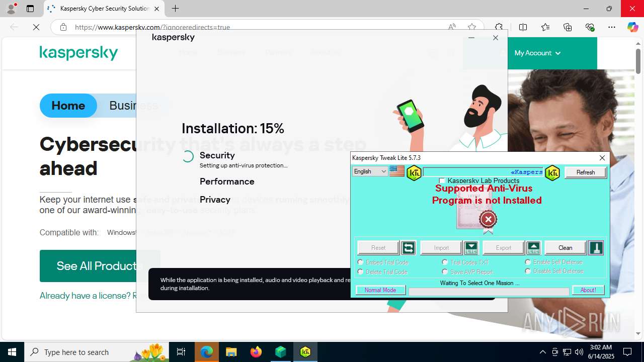Screen dimensions: 644x362
Task: Click the Clean button
Action: [x=566, y=248]
